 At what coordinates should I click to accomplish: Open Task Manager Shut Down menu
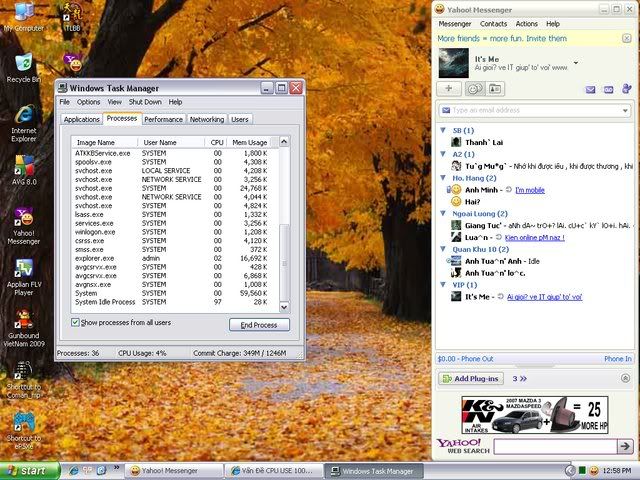pyautogui.click(x=145, y=102)
